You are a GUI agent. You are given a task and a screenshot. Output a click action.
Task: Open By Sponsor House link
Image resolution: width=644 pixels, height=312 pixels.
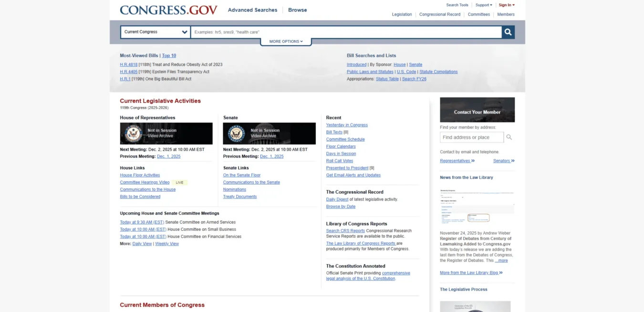pyautogui.click(x=399, y=64)
